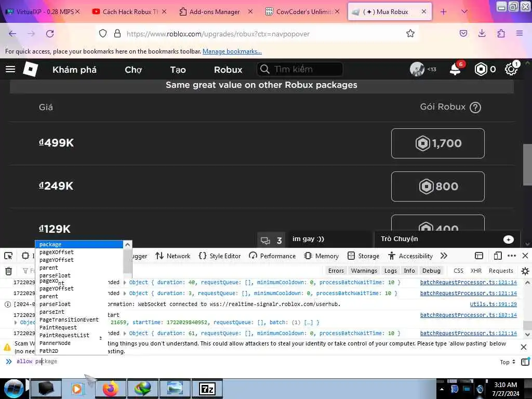Screen dimensions: 532x399
Task: Activate the DevTools element picker icon
Action: [x=8, y=256]
